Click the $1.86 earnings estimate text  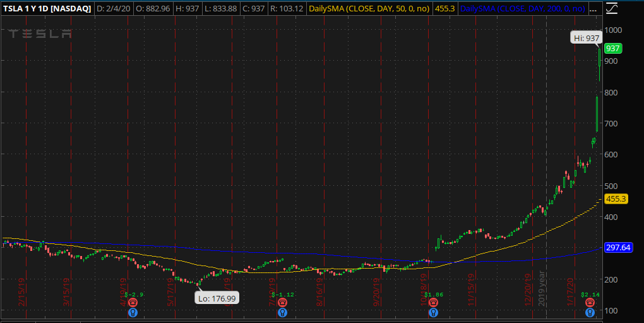pyautogui.click(x=434, y=295)
